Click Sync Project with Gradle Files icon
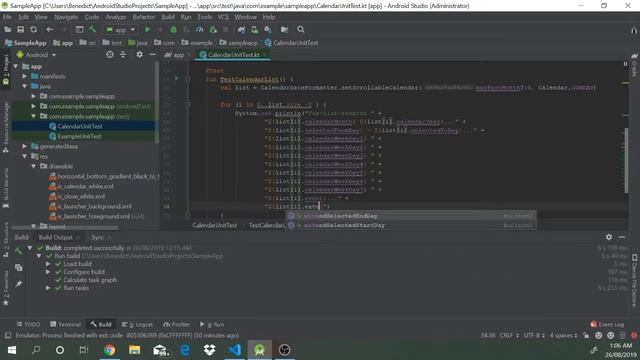 pyautogui.click(x=241, y=29)
